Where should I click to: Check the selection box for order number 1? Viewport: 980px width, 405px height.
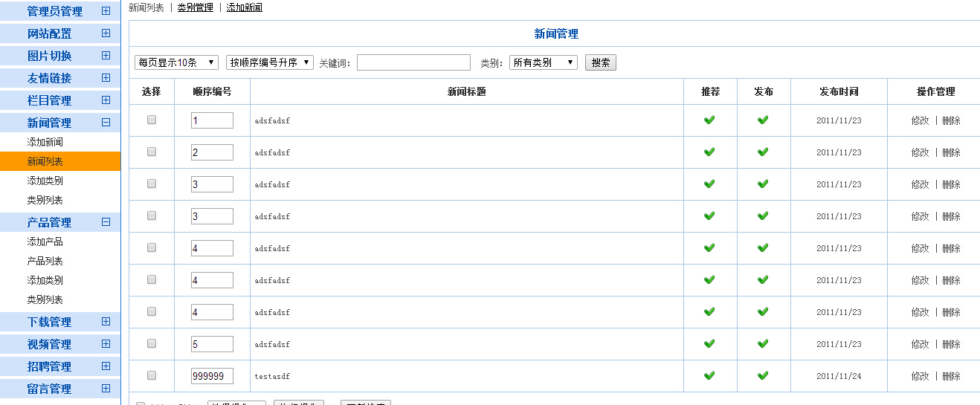tap(152, 120)
